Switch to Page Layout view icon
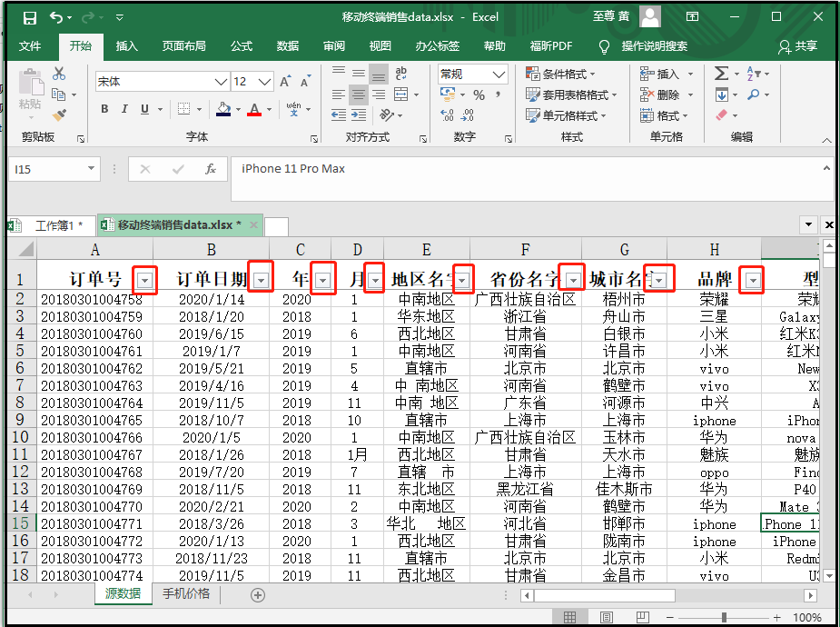Image resolution: width=840 pixels, height=627 pixels. click(606, 617)
